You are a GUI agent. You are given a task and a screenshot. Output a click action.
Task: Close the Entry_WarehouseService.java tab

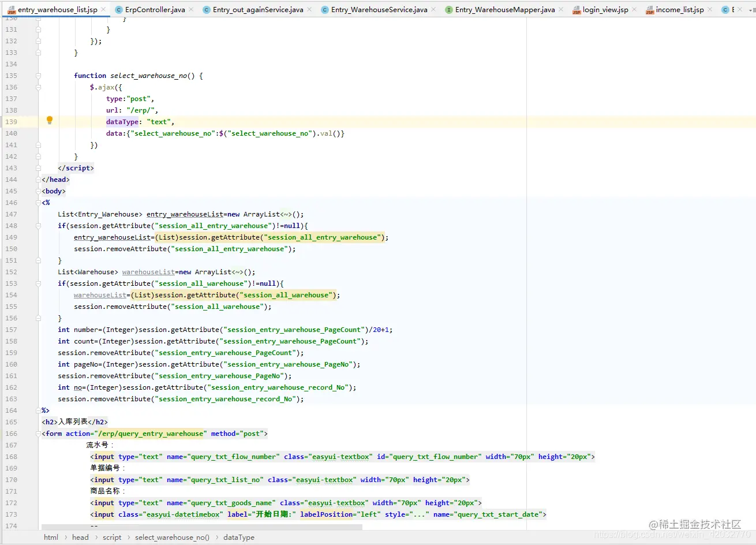tap(433, 10)
